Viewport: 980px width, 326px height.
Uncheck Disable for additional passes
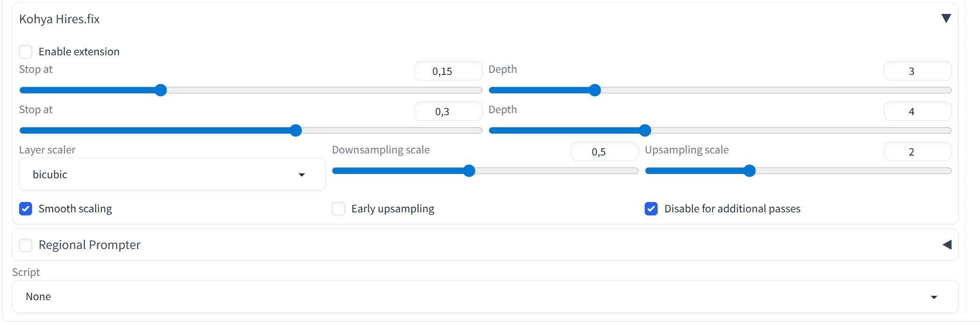pyautogui.click(x=651, y=209)
